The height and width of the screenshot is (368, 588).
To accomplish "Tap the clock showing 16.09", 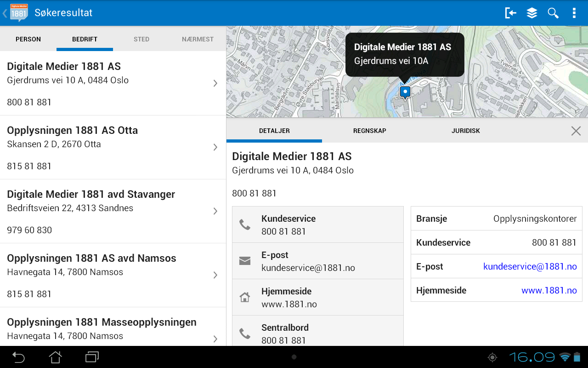I will pos(532,357).
